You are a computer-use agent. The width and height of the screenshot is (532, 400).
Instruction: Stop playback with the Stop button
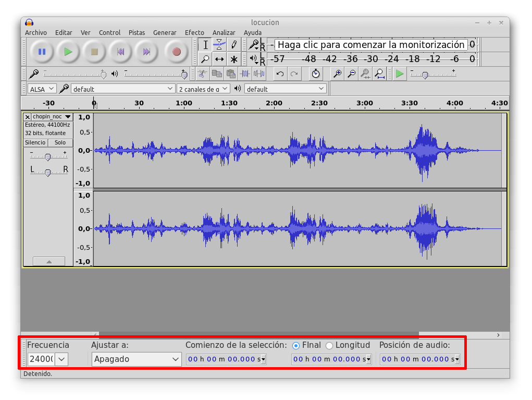tap(94, 52)
